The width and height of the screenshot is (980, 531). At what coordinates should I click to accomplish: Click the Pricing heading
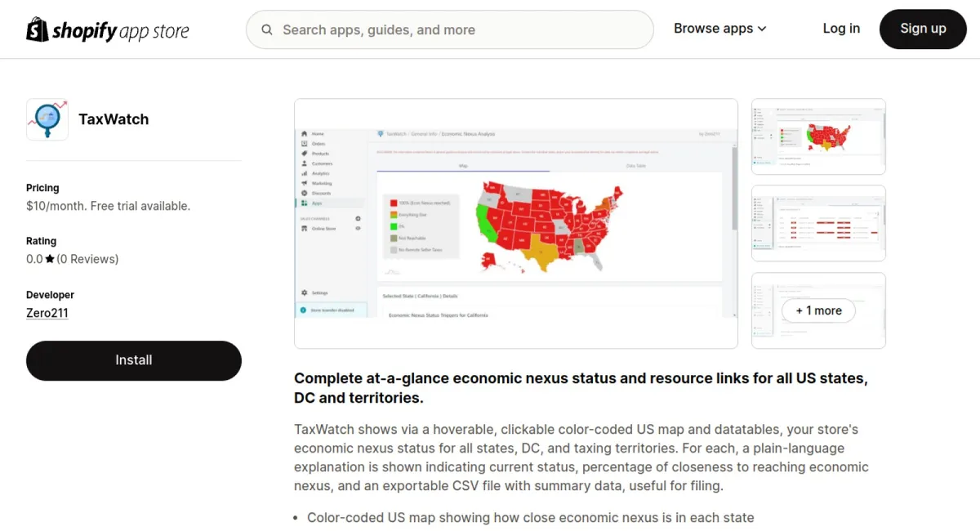[x=42, y=188]
